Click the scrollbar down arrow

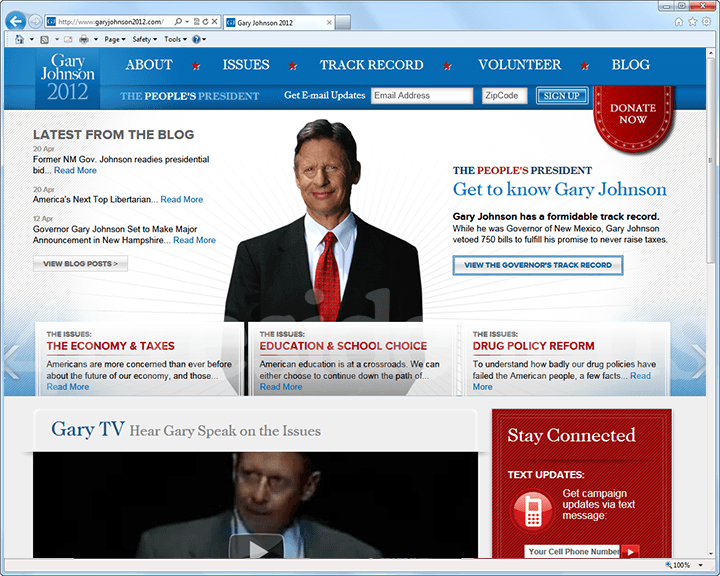710,553
